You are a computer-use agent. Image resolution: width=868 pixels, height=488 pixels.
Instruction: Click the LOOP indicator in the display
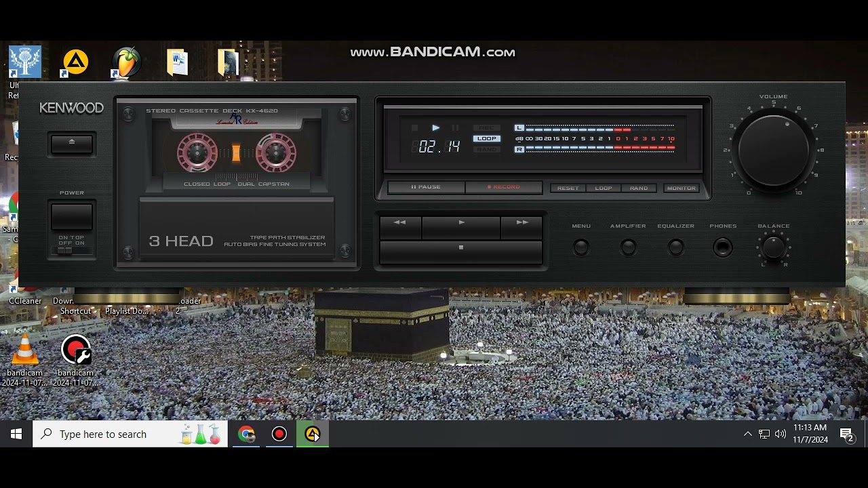coord(487,139)
